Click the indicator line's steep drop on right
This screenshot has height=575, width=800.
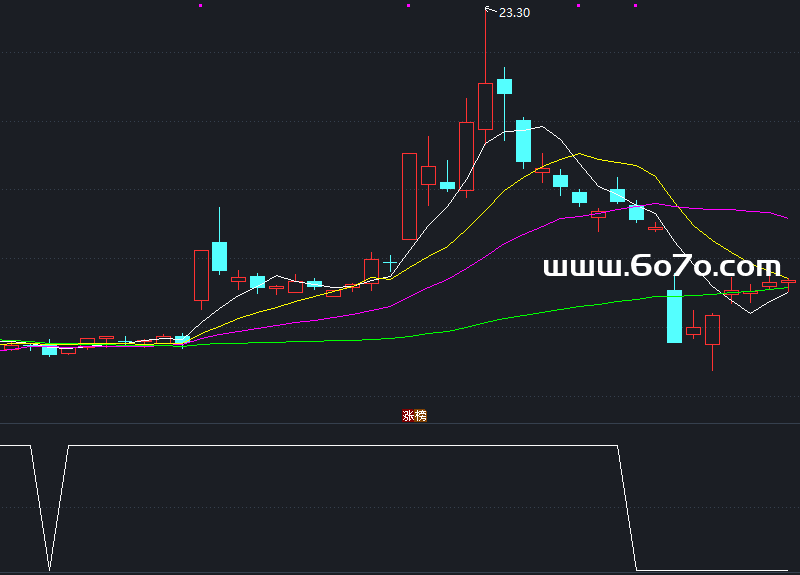coord(628,510)
